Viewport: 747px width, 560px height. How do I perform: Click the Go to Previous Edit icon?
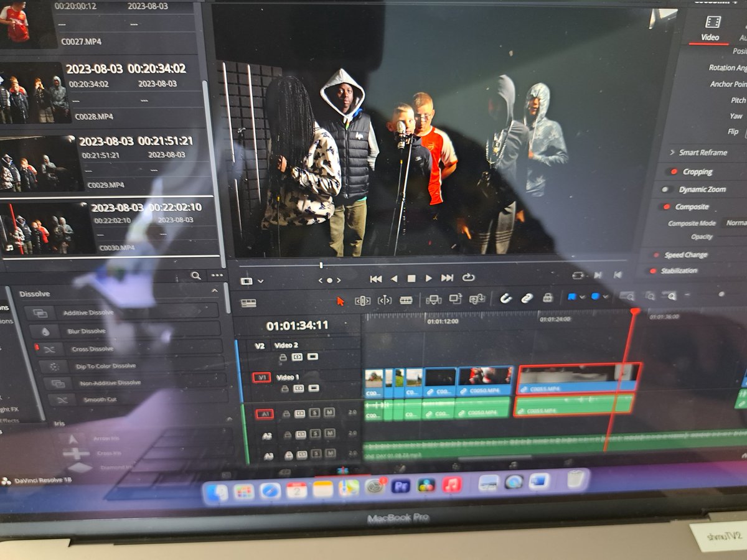click(x=618, y=274)
